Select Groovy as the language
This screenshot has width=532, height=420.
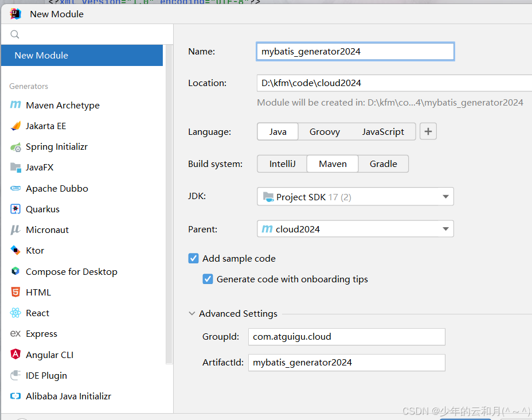(324, 132)
